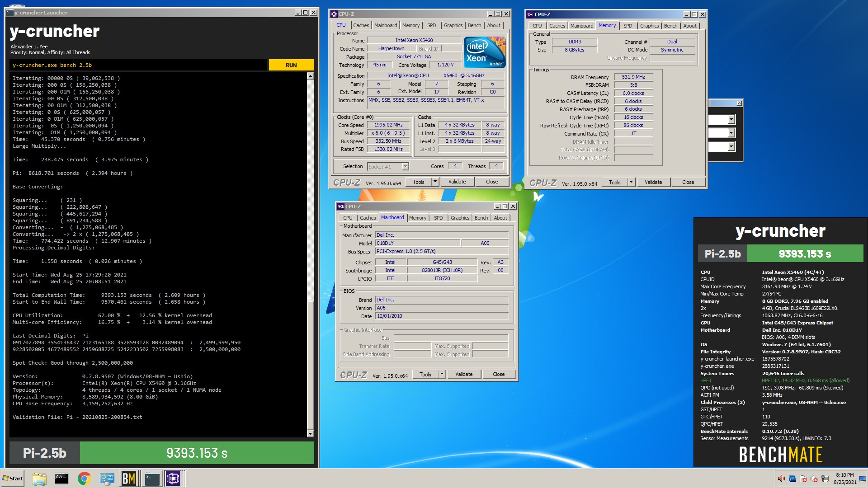Open the Windows Start menu
The width and height of the screenshot is (868, 488).
click(x=13, y=479)
